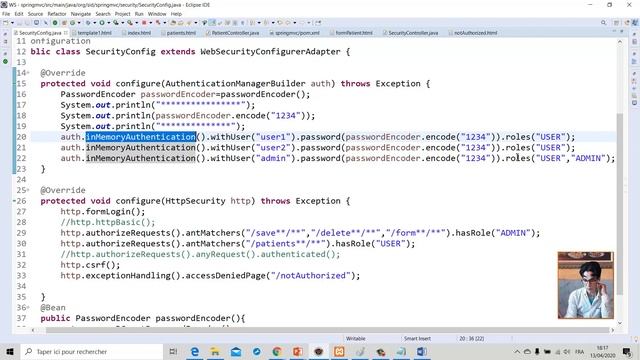Open the Source menu
Viewport: 640px width, 360px height.
(x=35, y=14)
